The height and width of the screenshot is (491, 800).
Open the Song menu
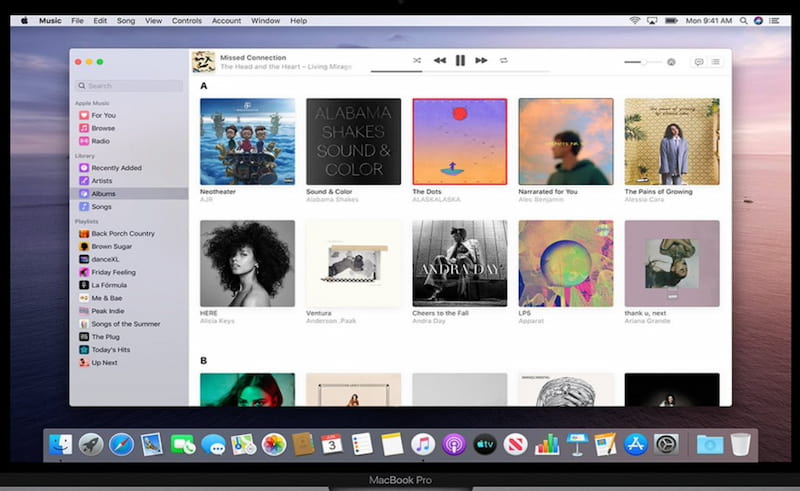point(126,21)
